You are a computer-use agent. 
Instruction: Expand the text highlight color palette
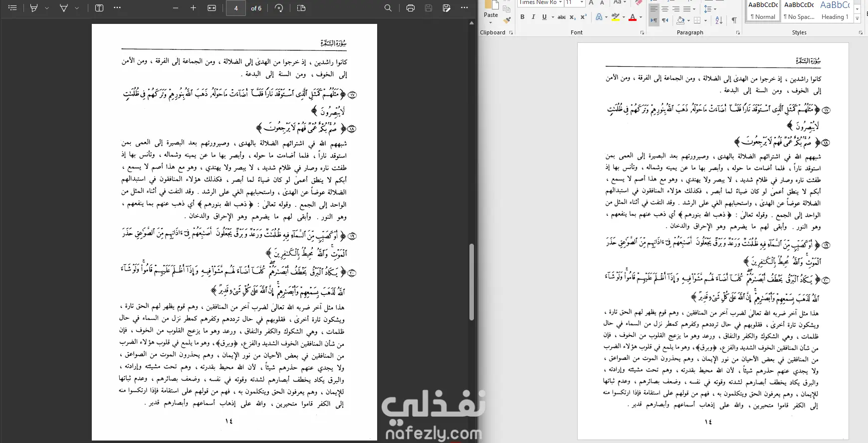point(624,17)
